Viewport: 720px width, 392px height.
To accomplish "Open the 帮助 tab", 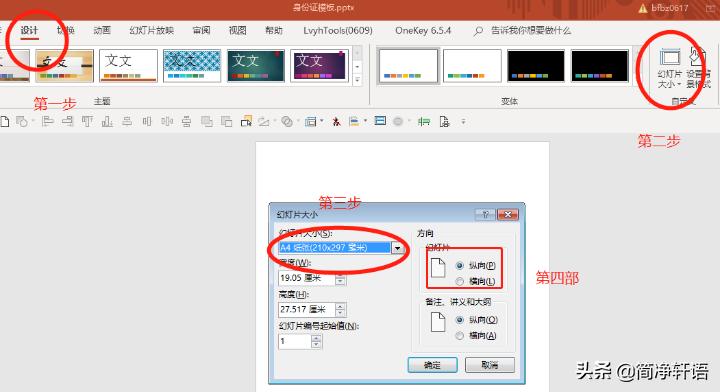I will pos(274,30).
